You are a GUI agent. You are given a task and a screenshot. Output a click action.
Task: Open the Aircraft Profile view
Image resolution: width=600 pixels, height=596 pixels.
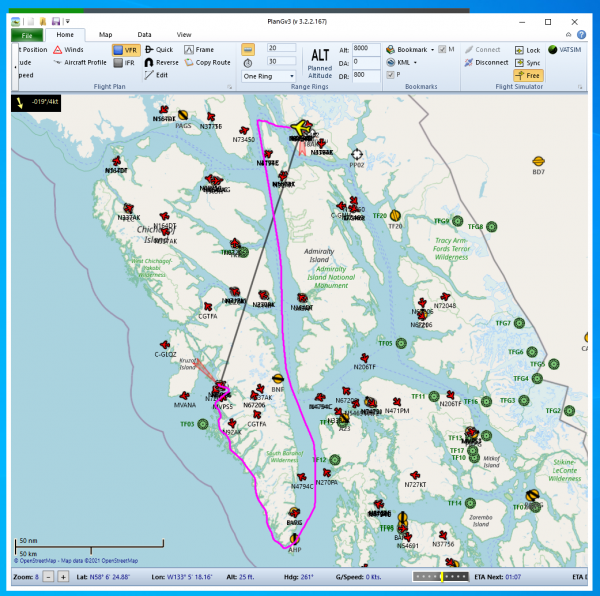click(x=84, y=62)
